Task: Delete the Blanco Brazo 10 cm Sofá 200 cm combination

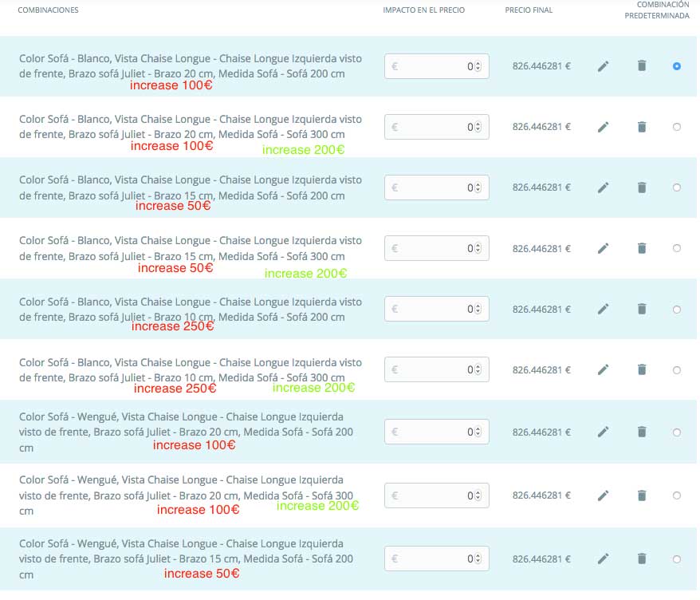Action: (642, 309)
